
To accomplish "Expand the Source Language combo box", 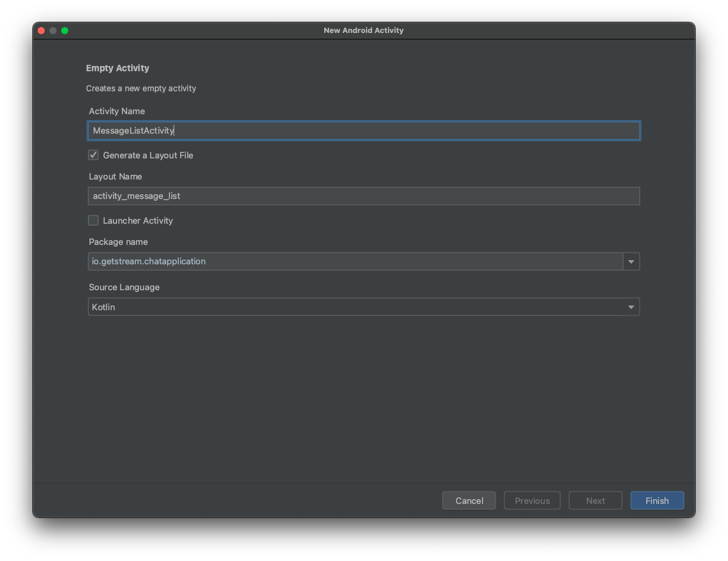I will click(364, 307).
